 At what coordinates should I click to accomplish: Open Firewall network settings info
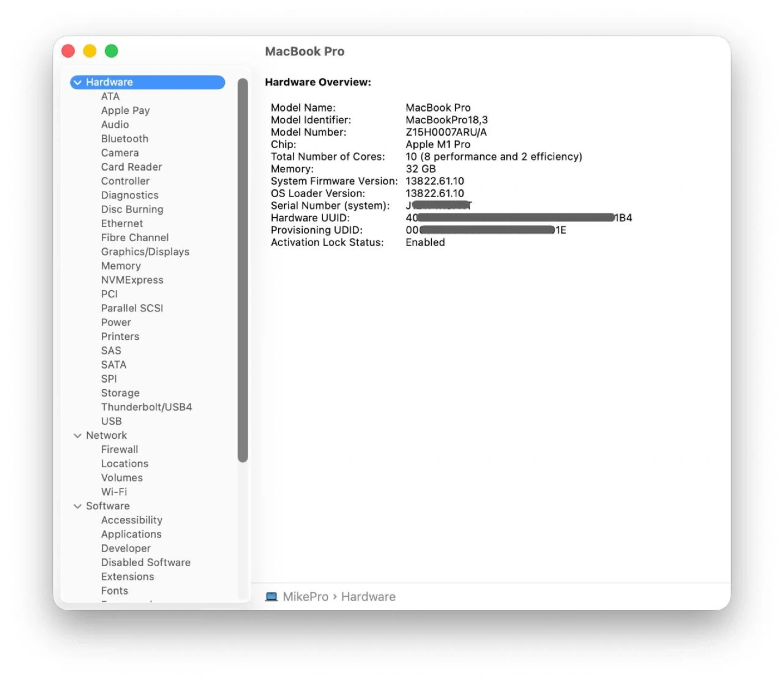click(x=119, y=449)
